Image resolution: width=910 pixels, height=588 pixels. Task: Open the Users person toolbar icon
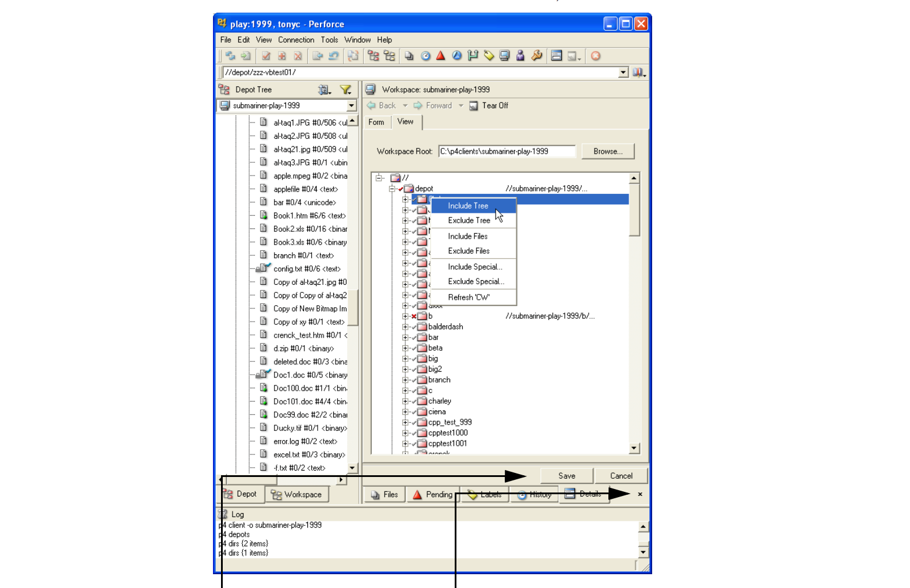520,56
